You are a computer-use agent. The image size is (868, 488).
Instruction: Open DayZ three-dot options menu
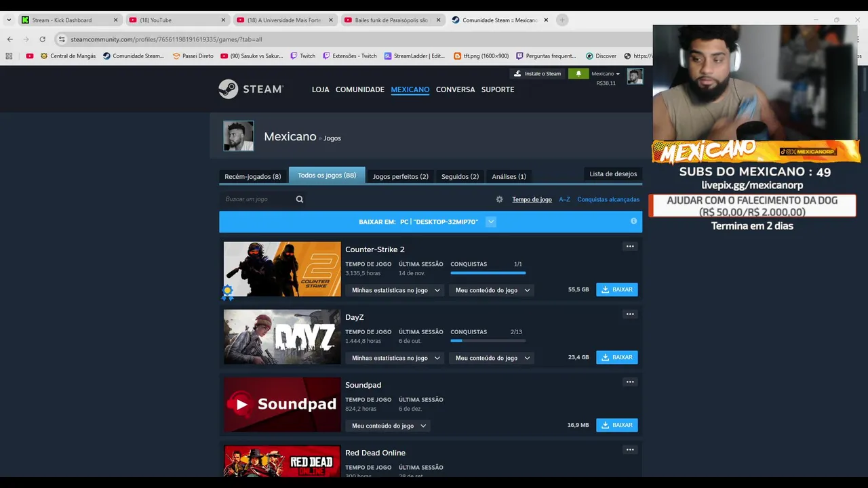click(630, 314)
